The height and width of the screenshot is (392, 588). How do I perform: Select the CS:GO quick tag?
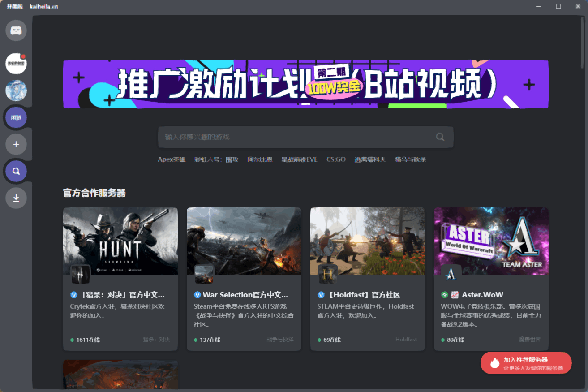tap(336, 159)
